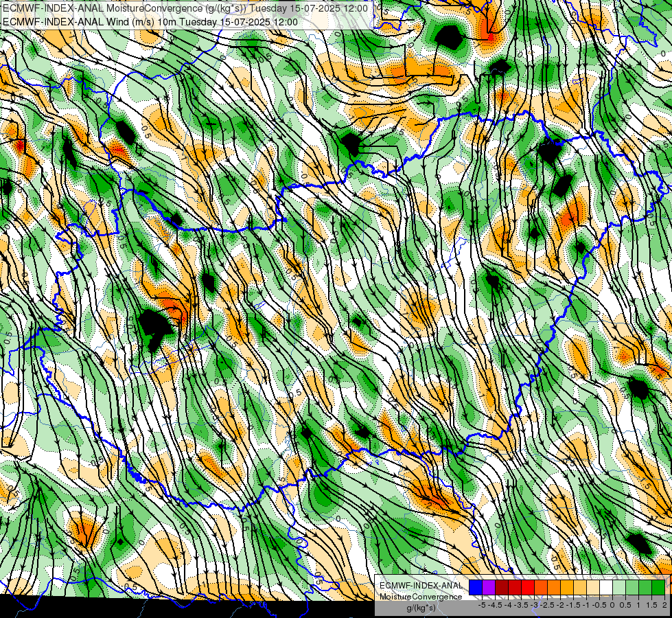Click the 'Wind (m/s) 10m' title line
The width and height of the screenshot is (672, 618).
coord(150,22)
